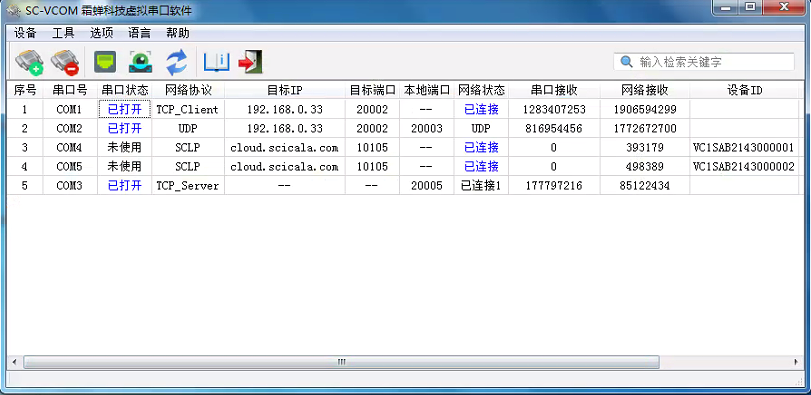
Task: Click serial receive value 177797216
Action: point(554,186)
